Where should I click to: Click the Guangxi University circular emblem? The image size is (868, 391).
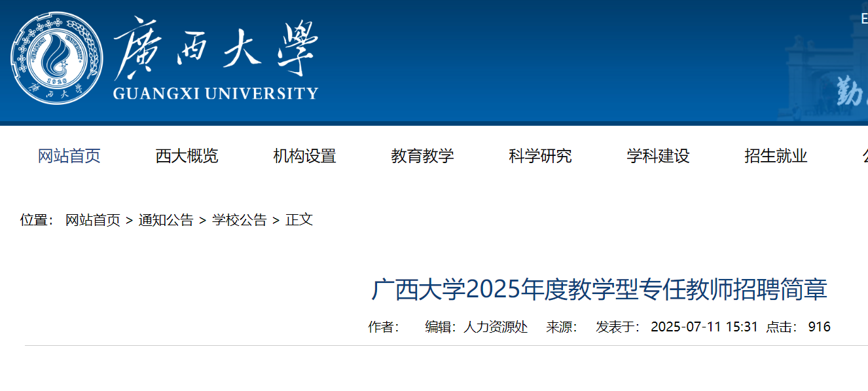click(x=56, y=58)
